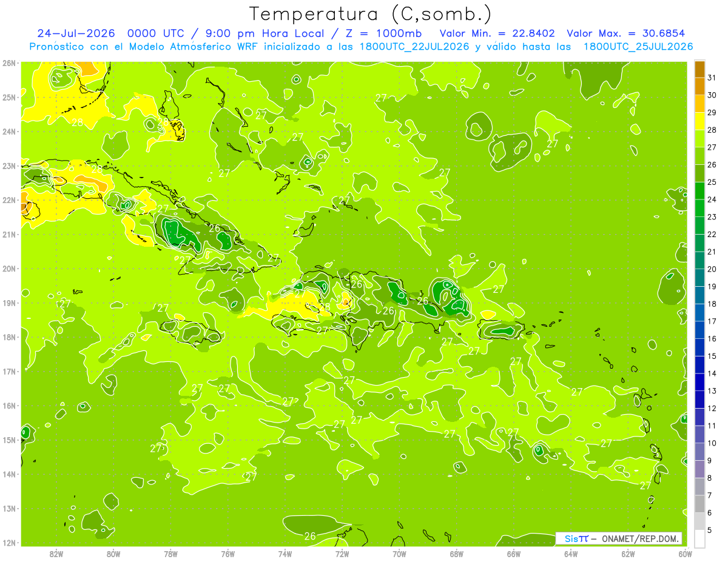
Task: Click the '20N' latitude label
Action: click(x=8, y=269)
